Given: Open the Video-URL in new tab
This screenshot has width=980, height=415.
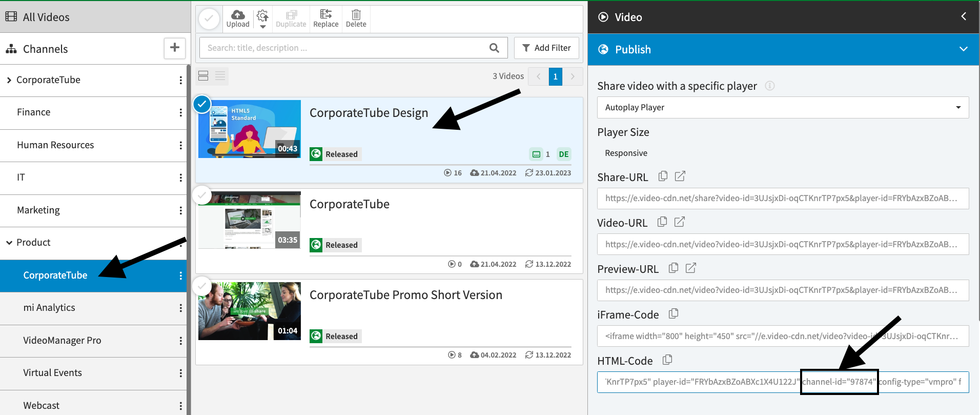Looking at the screenshot, I should tap(680, 222).
